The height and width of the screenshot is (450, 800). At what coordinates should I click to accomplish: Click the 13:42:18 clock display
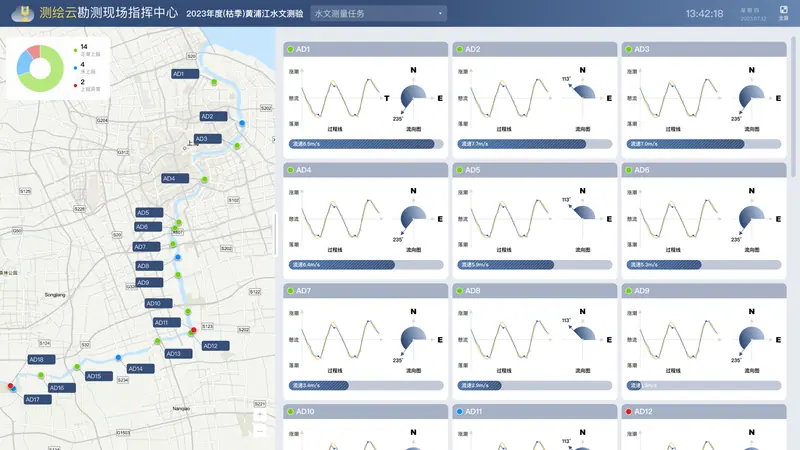pos(704,14)
